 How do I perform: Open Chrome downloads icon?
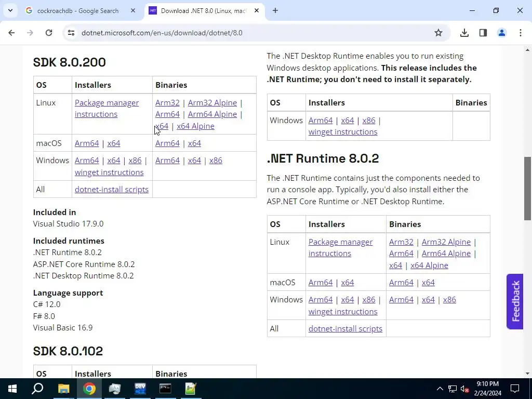click(x=464, y=33)
